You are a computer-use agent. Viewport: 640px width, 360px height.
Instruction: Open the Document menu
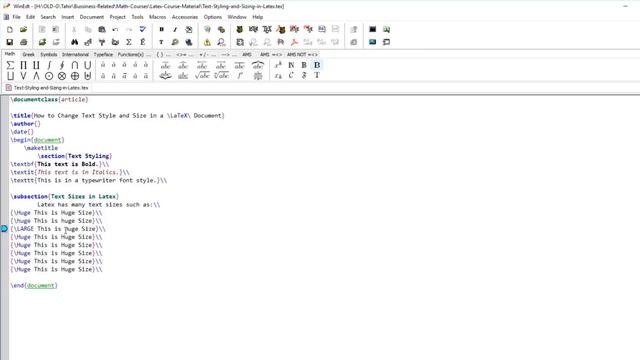pyautogui.click(x=92, y=17)
